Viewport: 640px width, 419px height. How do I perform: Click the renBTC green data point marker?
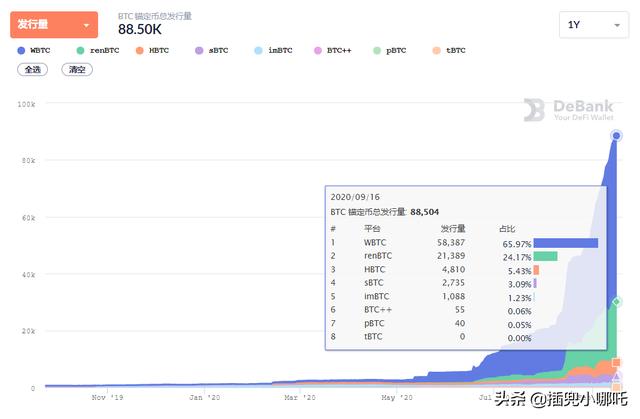point(616,302)
